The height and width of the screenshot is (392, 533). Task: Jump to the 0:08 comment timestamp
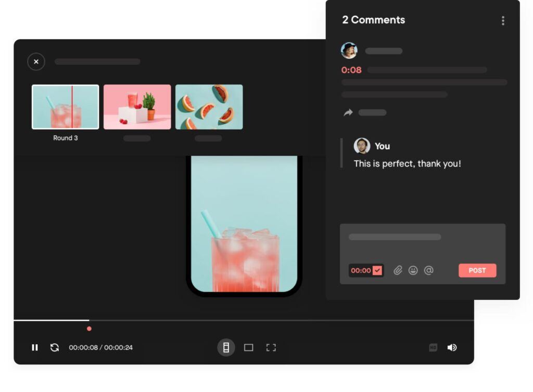tap(351, 70)
